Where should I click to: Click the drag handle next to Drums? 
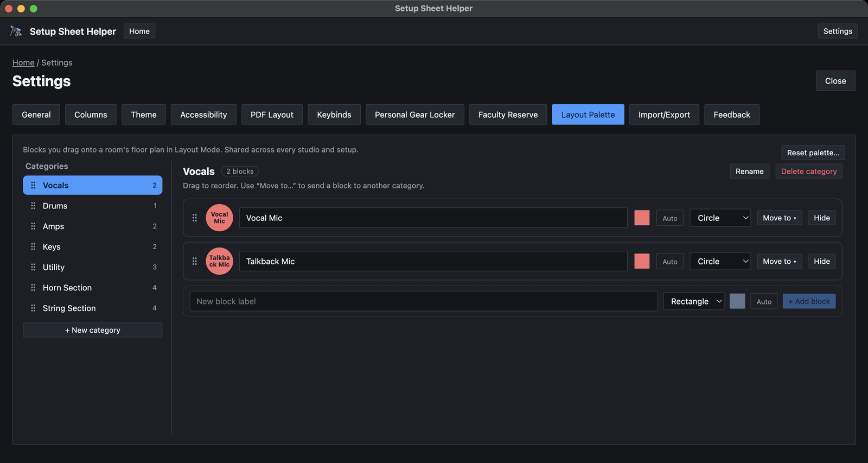[x=33, y=206]
